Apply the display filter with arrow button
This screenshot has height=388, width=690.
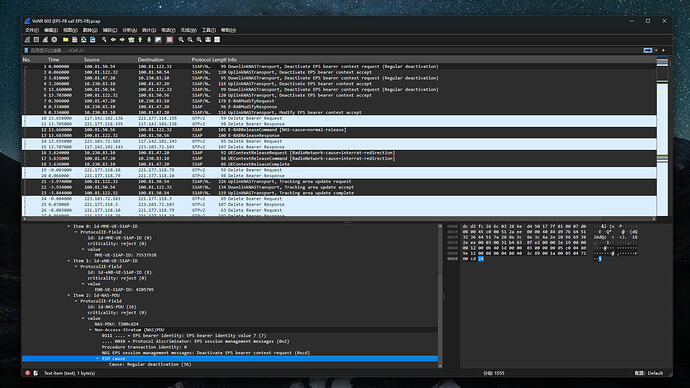click(x=648, y=51)
